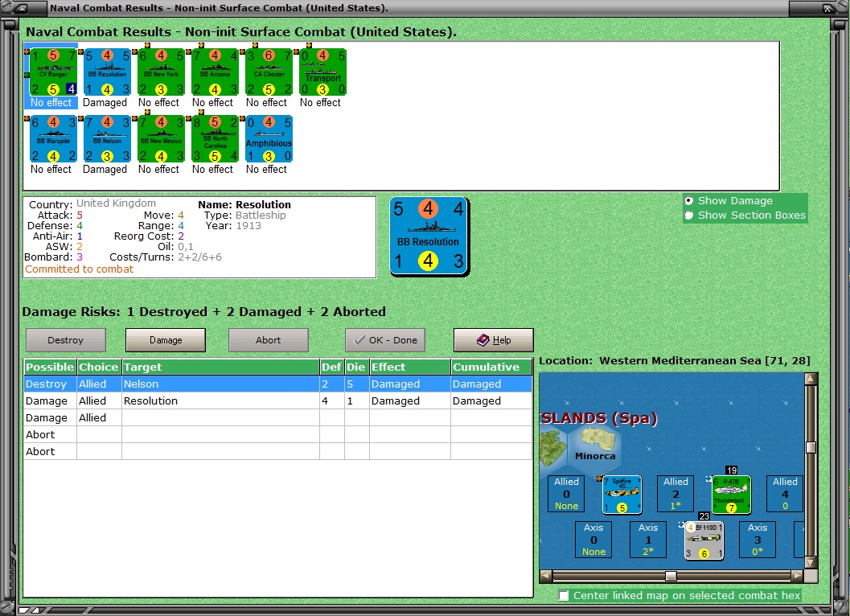Click the Destroy button

pyautogui.click(x=66, y=340)
